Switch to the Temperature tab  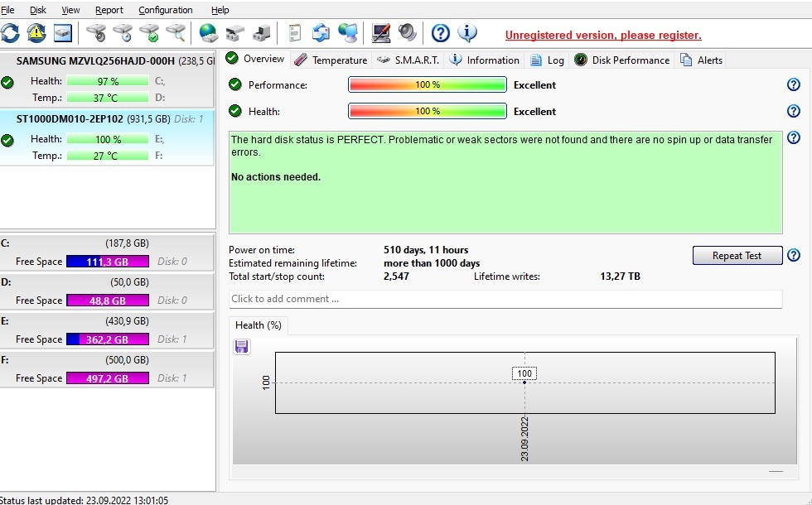pos(331,60)
